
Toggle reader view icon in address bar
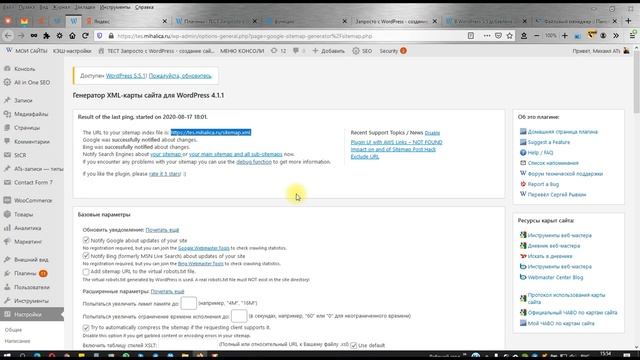[x=471, y=36]
